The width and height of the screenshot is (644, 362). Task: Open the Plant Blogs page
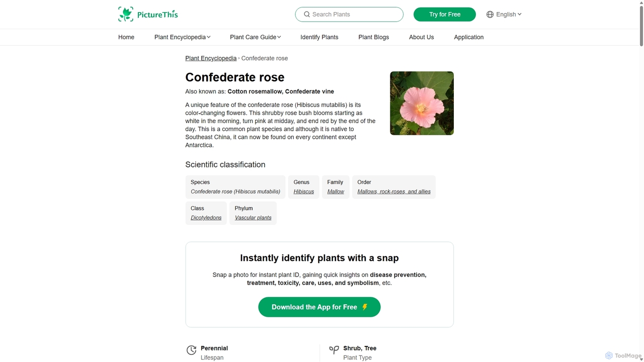pyautogui.click(x=374, y=37)
